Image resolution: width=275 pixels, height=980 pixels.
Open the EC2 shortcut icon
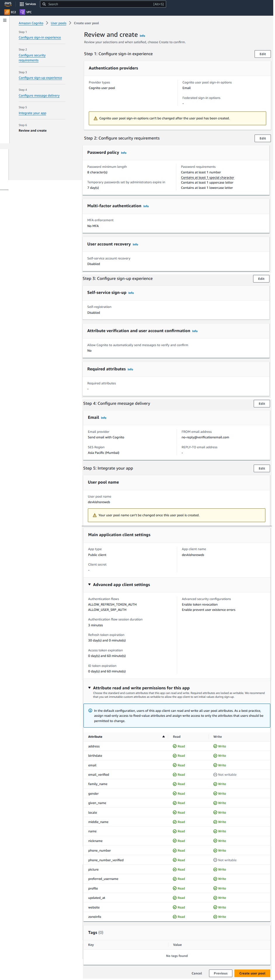click(7, 12)
